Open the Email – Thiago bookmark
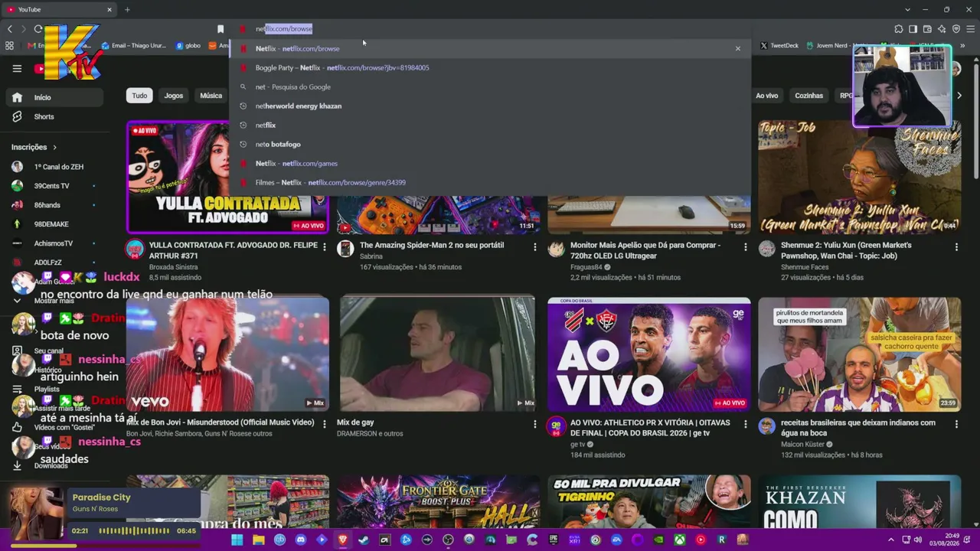This screenshot has width=980, height=551. coord(133,46)
